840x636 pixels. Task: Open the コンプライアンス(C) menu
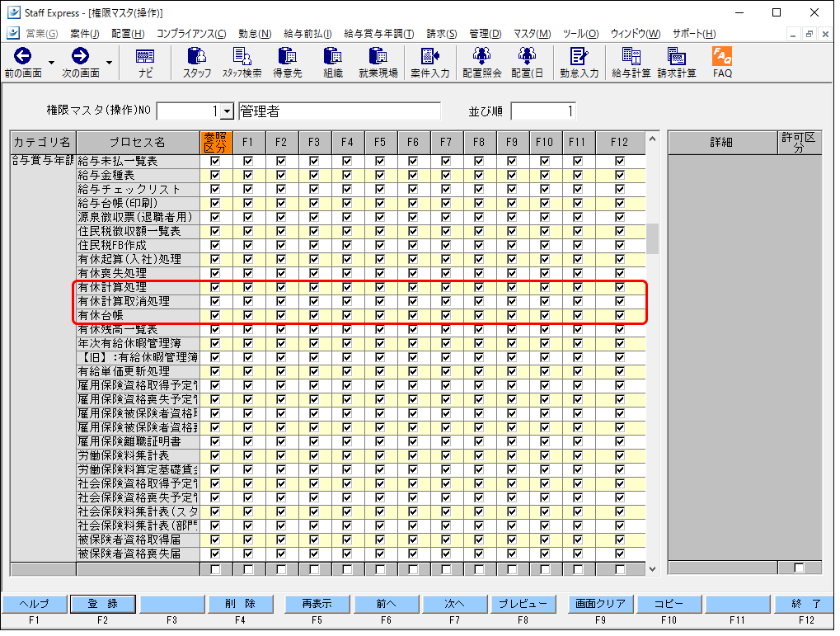191,34
